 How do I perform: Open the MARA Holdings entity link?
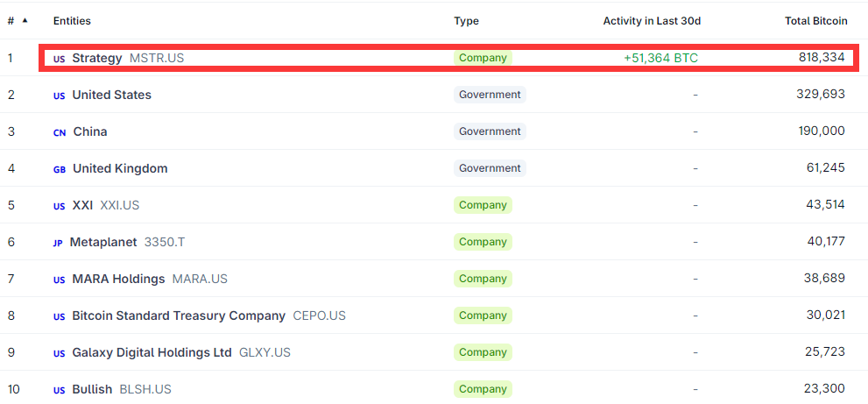118,279
